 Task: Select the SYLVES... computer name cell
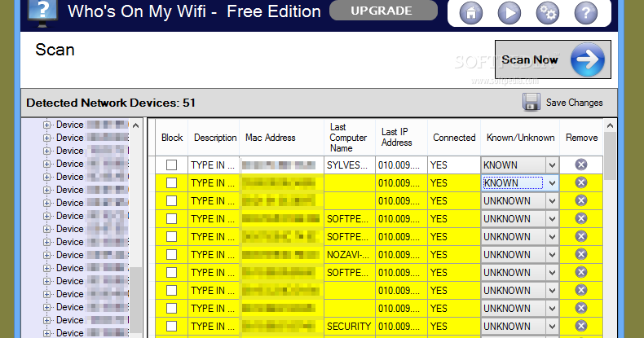click(349, 165)
